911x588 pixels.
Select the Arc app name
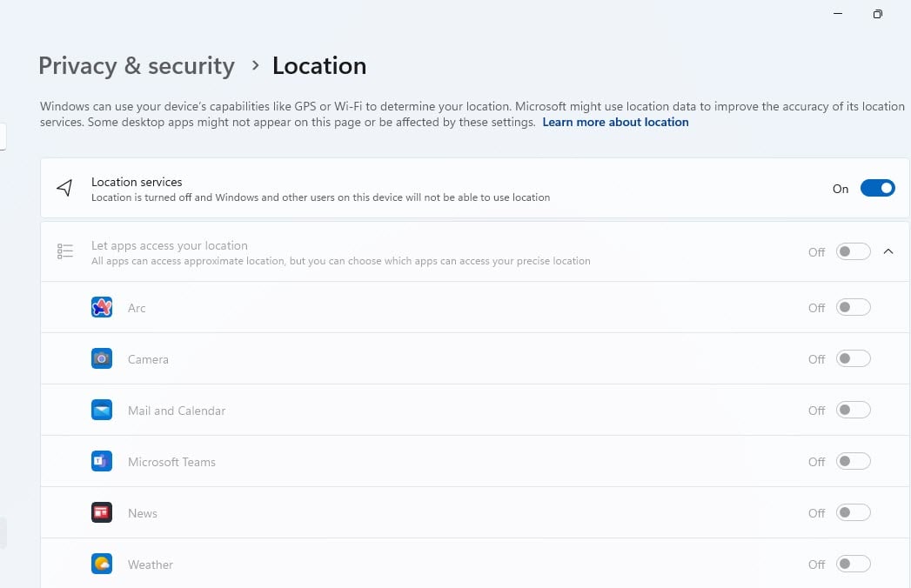pyautogui.click(x=137, y=308)
